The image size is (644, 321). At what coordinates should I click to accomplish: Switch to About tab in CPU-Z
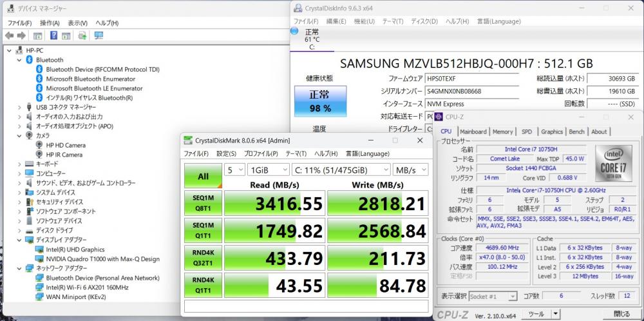click(x=599, y=131)
